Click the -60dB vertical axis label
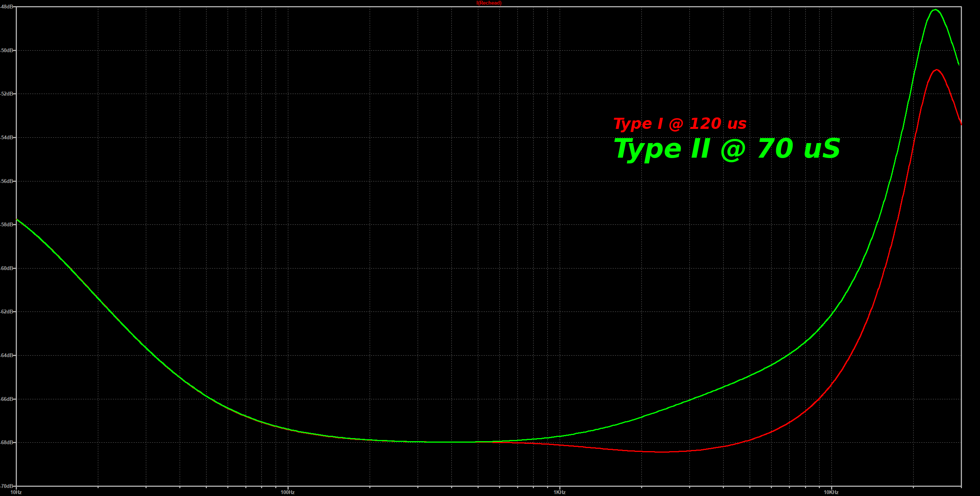The height and width of the screenshot is (496, 980). 7,268
